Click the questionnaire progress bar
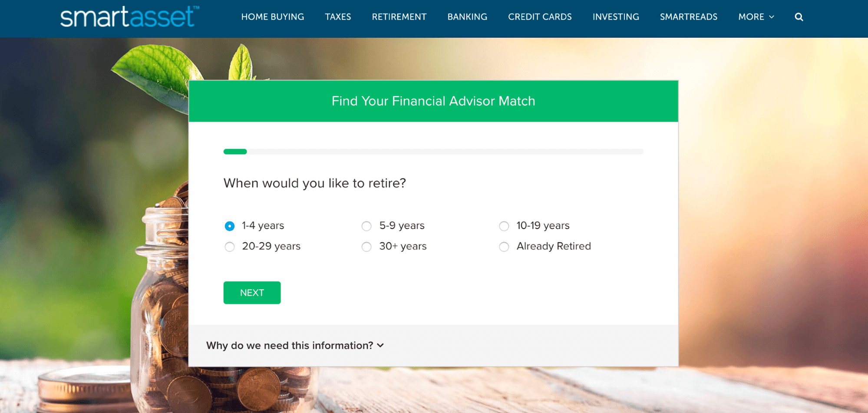The image size is (868, 413). tap(433, 152)
